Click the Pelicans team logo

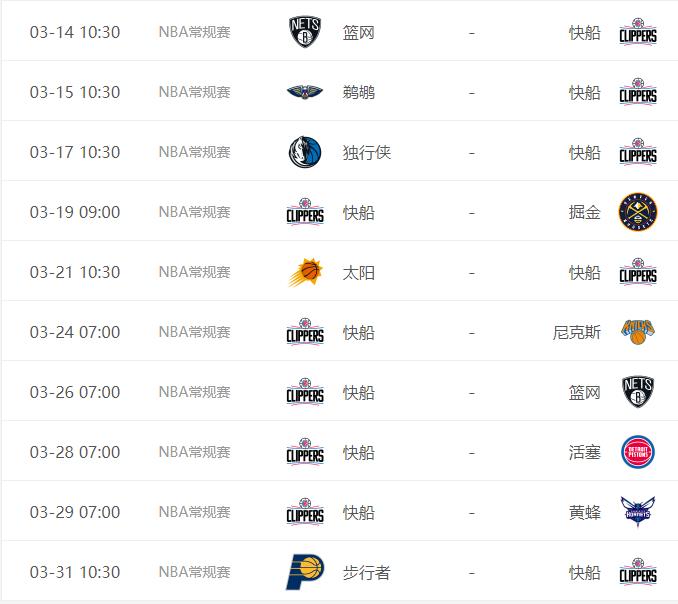point(305,92)
